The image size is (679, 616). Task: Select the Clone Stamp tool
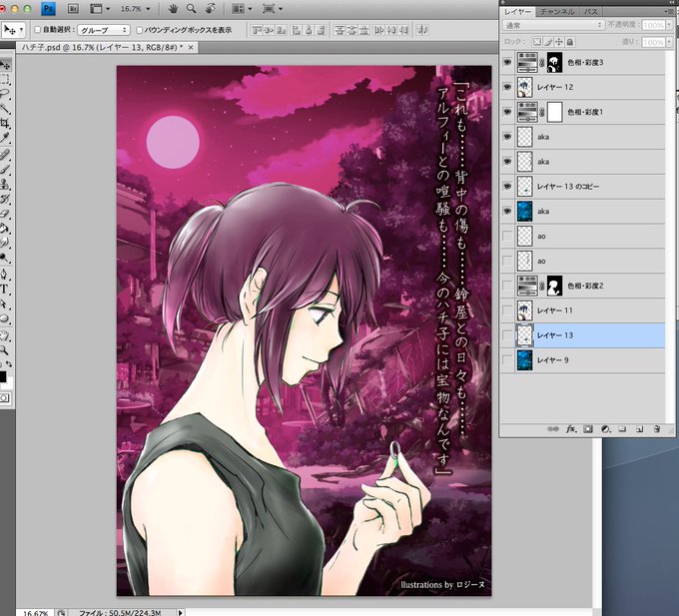pyautogui.click(x=5, y=184)
